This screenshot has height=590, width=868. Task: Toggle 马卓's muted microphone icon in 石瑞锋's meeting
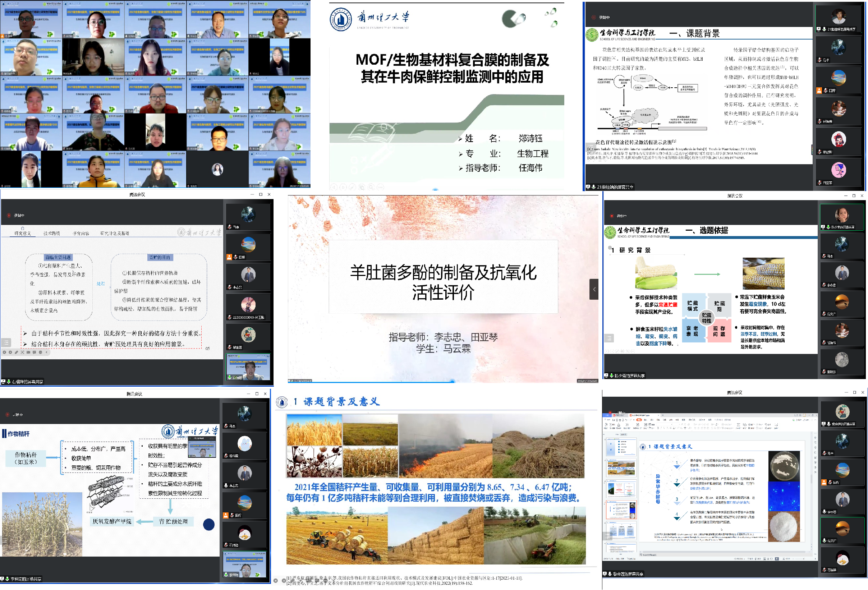click(x=229, y=227)
